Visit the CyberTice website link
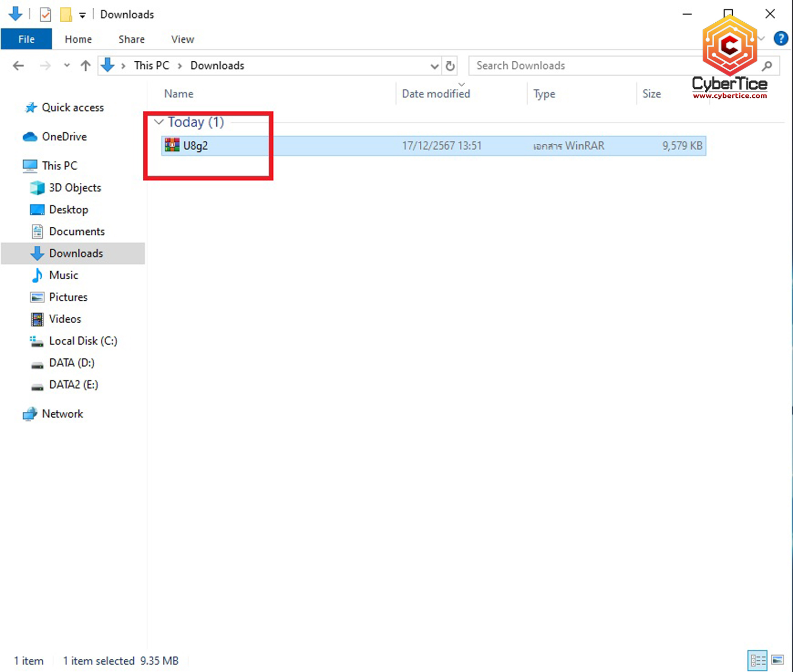 click(730, 96)
